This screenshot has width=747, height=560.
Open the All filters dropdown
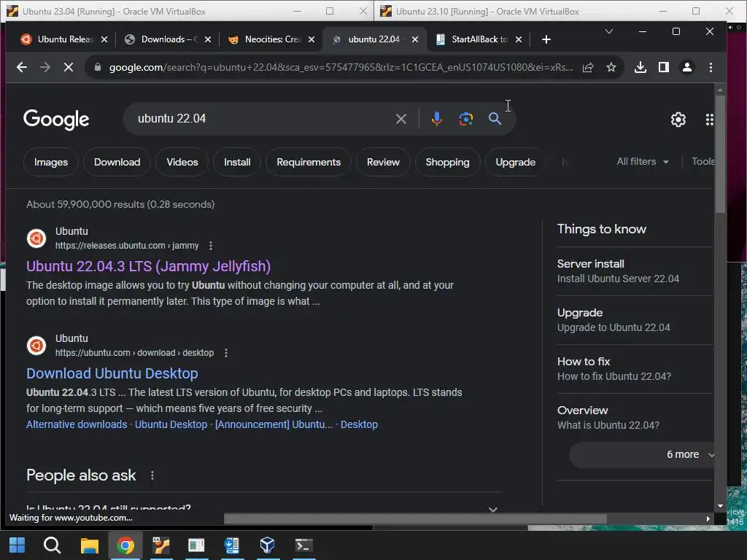pos(643,162)
